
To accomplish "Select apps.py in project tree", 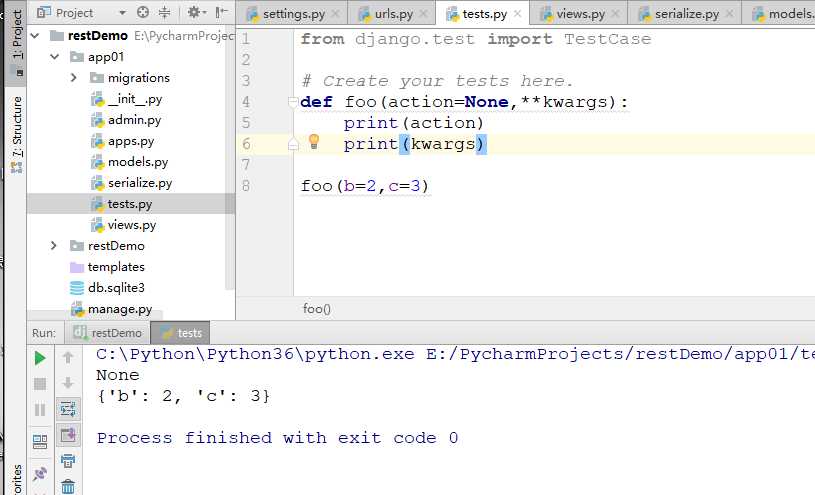I will tap(123, 141).
